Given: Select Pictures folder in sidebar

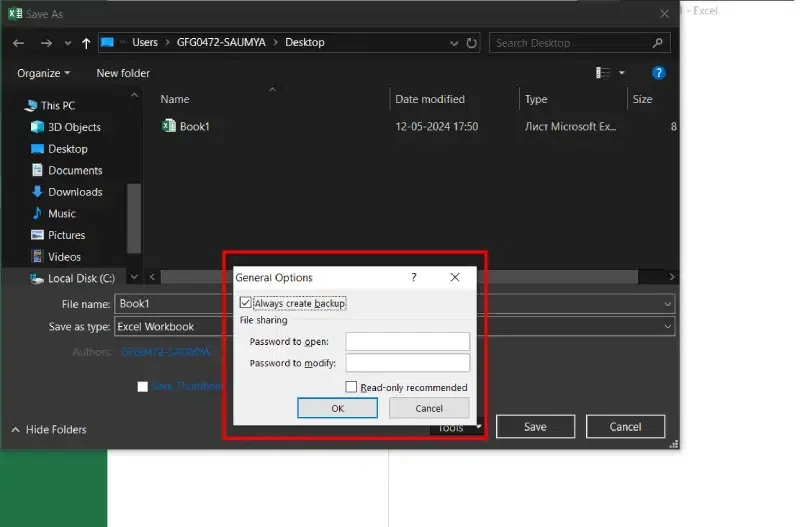Looking at the screenshot, I should (x=58, y=235).
